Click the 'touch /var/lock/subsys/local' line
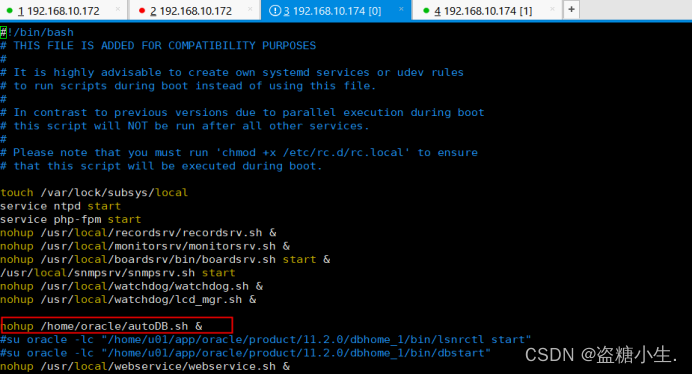692x374 pixels. pyautogui.click(x=94, y=193)
